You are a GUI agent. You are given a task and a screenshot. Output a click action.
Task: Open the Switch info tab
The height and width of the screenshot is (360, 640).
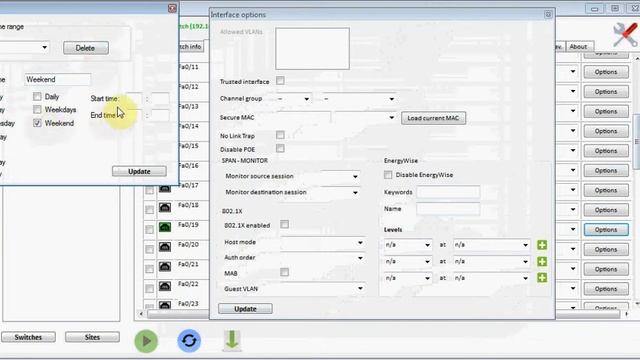[x=191, y=47]
